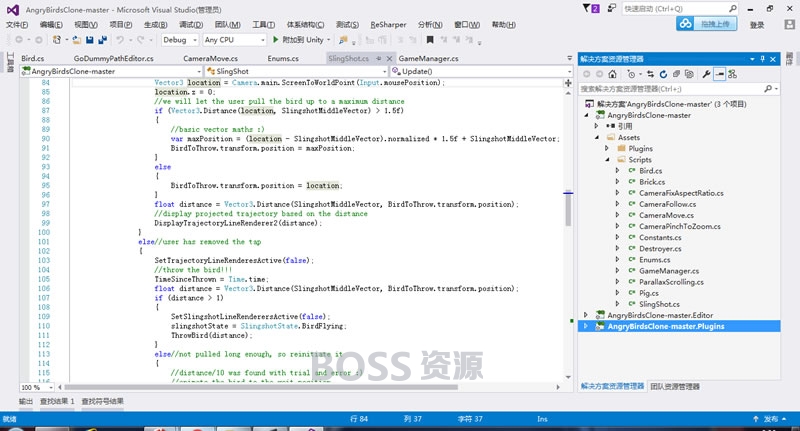Image resolution: width=800 pixels, height=431 pixels.
Task: Open the 查找结果 1 panel tab
Action: [57, 401]
